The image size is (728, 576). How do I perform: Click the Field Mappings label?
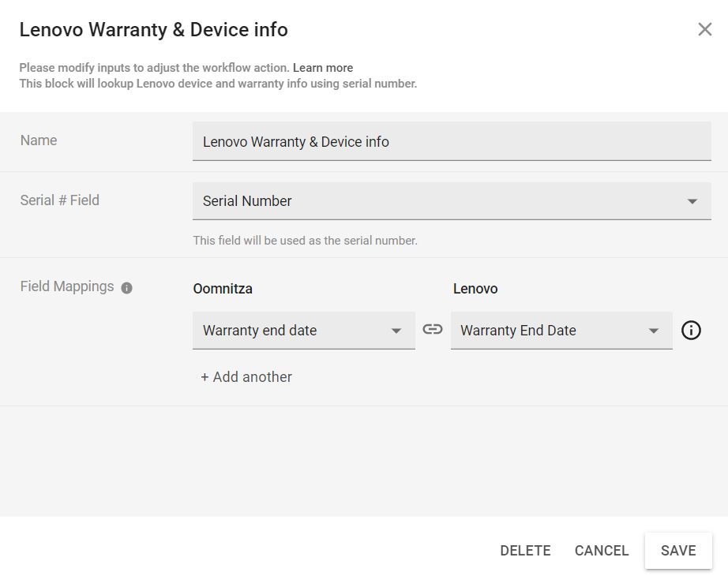[67, 286]
